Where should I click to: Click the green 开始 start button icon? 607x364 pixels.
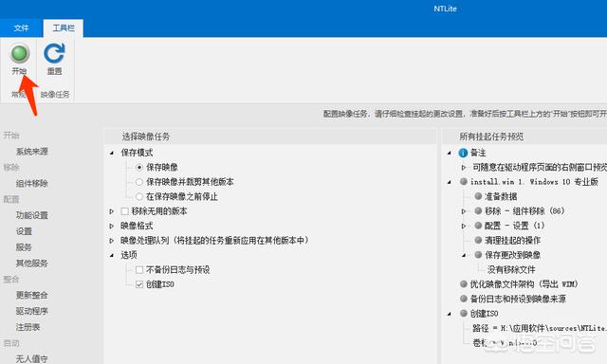click(19, 53)
